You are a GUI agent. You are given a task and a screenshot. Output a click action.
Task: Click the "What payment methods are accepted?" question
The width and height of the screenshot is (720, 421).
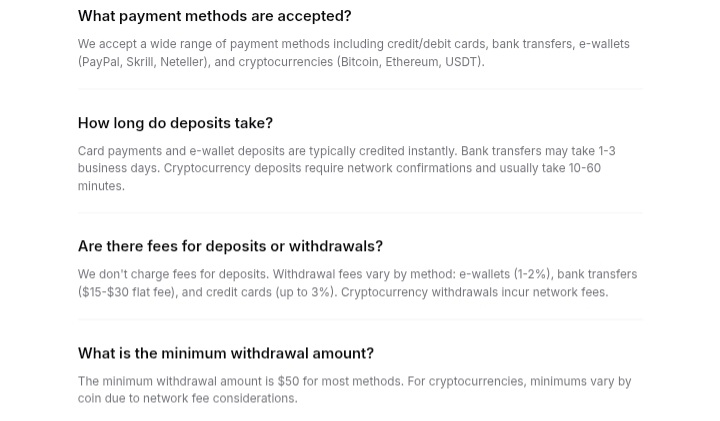214,16
